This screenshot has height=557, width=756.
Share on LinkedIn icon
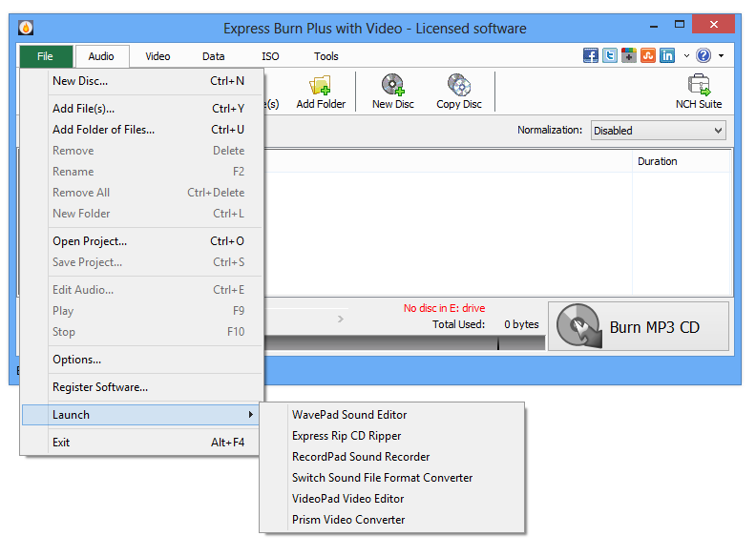tap(667, 55)
